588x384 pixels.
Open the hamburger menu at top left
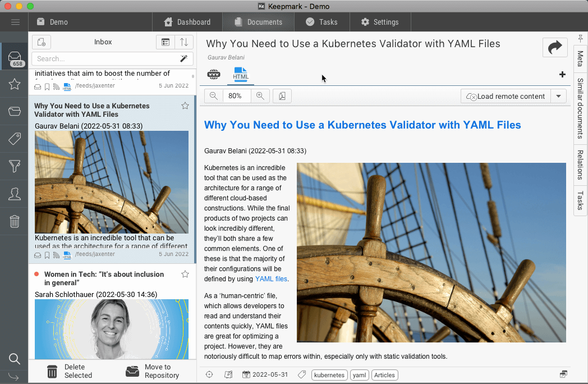pos(15,22)
